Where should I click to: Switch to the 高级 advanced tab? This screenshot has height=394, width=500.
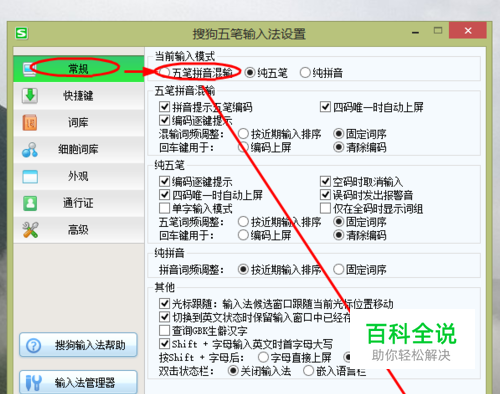click(x=79, y=230)
